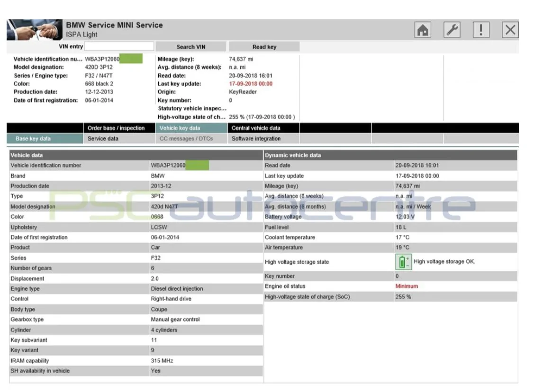Switch to Central vehicle data tab
The height and width of the screenshot is (392, 533).
click(x=263, y=128)
